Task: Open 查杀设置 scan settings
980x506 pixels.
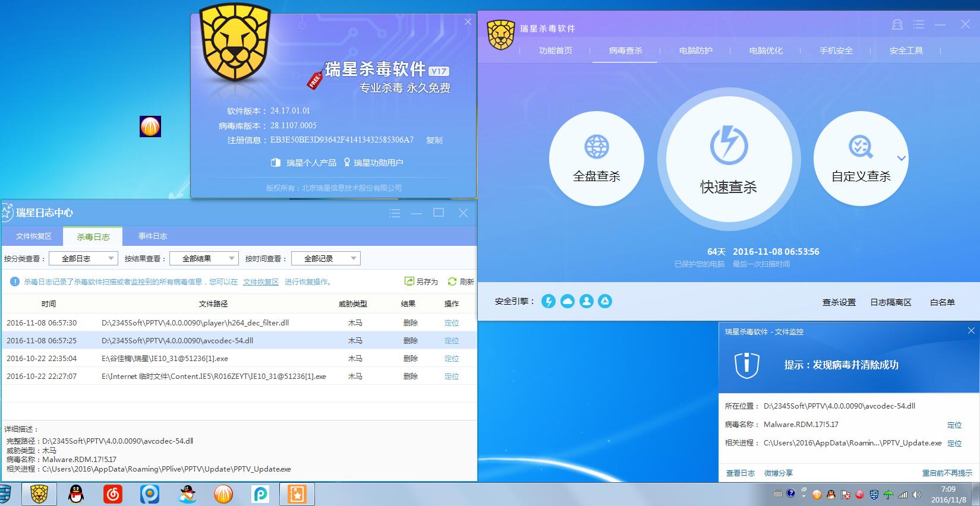Action: click(x=839, y=302)
